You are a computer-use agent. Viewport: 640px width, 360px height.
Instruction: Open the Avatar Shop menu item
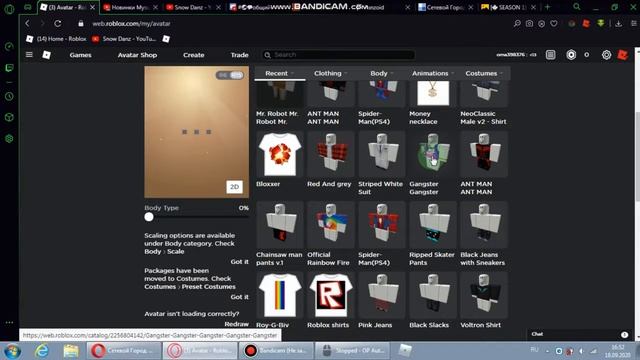(x=137, y=55)
